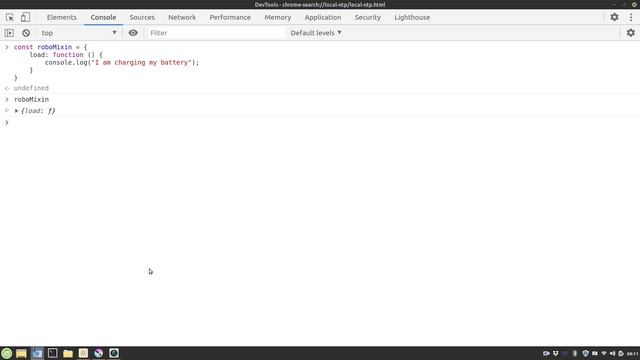Expand the {load: f} object result
This screenshot has width=640, height=360.
(17, 111)
